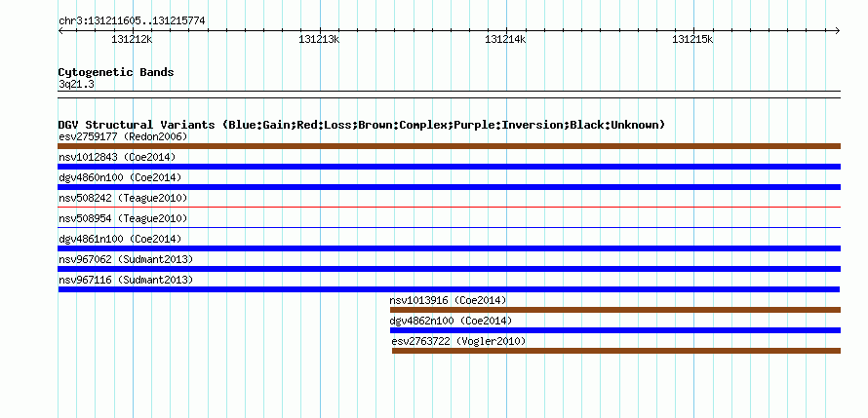Image resolution: width=868 pixels, height=418 pixels.
Task: Click blue bar of dgv4860n100
Action: (449, 187)
